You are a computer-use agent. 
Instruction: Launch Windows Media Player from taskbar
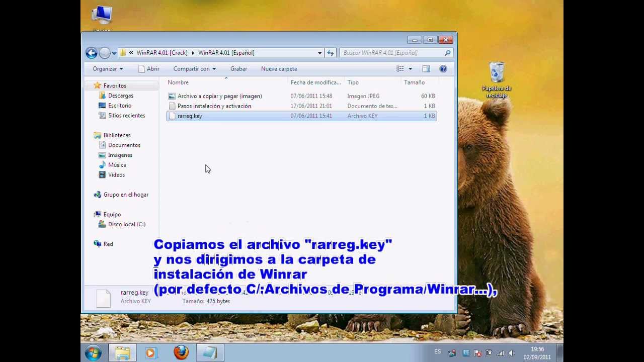(150, 353)
